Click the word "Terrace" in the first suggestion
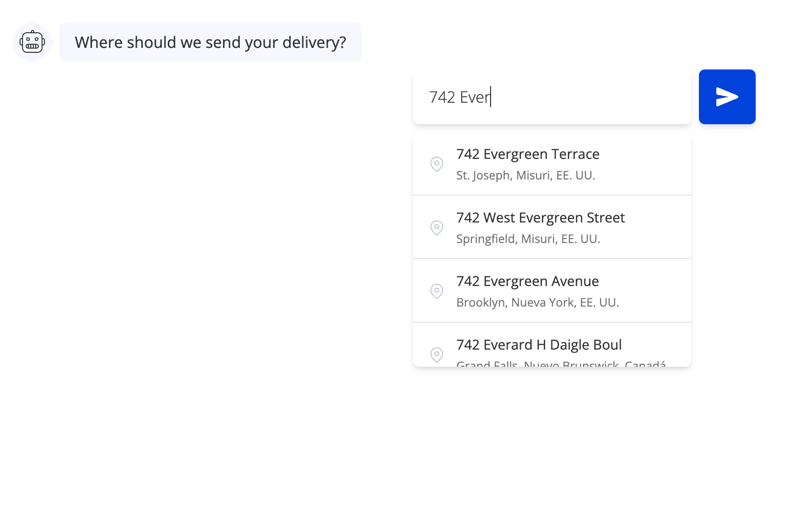Viewport: 808px width, 532px height. (x=575, y=155)
